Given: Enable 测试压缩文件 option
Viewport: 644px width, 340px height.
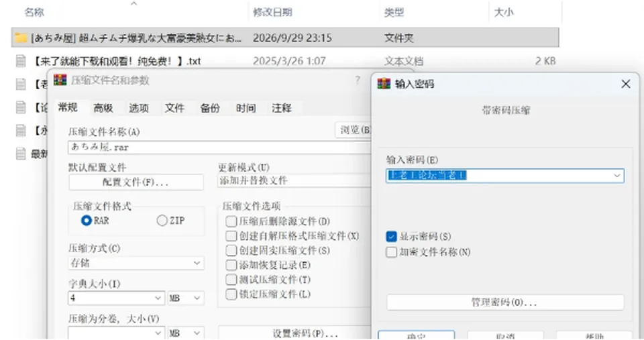Looking at the screenshot, I should [231, 280].
